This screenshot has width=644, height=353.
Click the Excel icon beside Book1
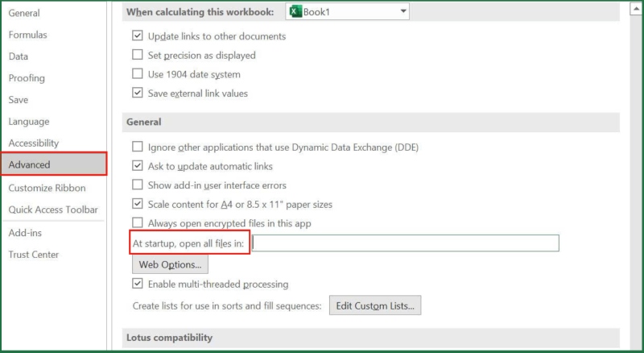[x=295, y=11]
